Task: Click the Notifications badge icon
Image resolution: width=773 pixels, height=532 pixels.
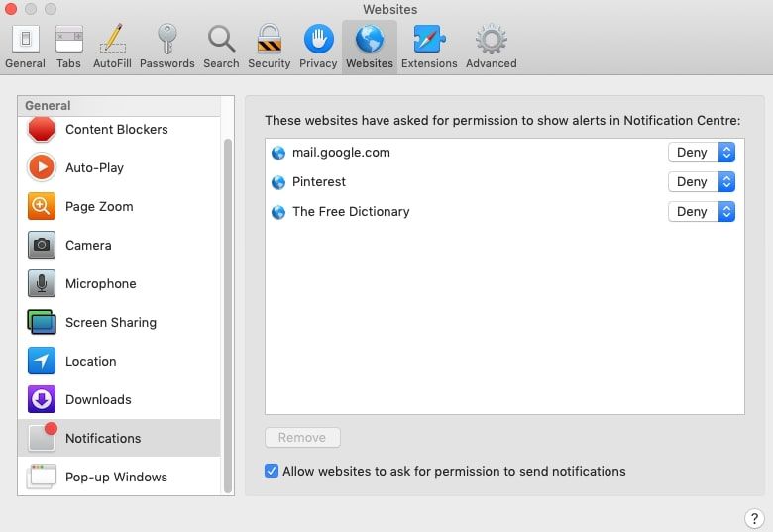Action: [x=42, y=438]
